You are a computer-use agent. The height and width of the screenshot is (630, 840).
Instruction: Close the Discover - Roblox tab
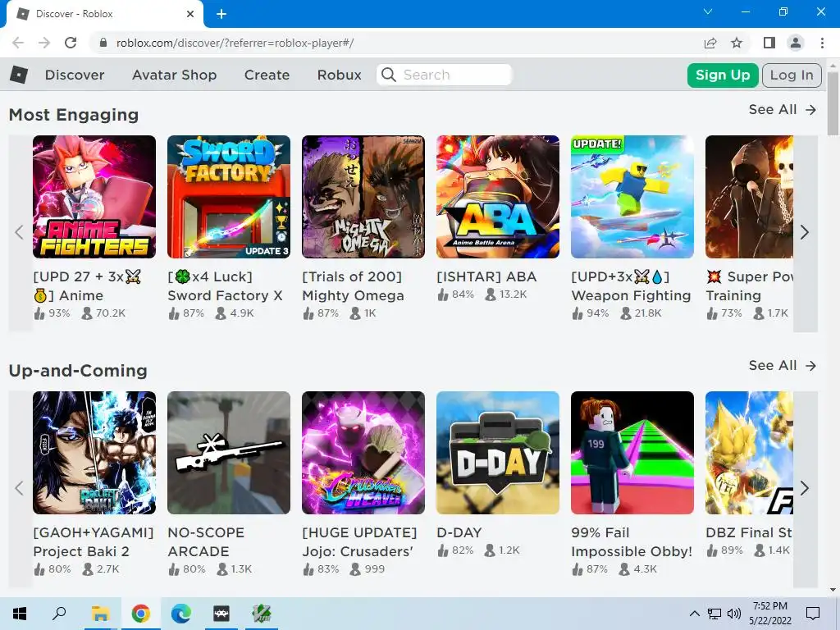pos(190,14)
